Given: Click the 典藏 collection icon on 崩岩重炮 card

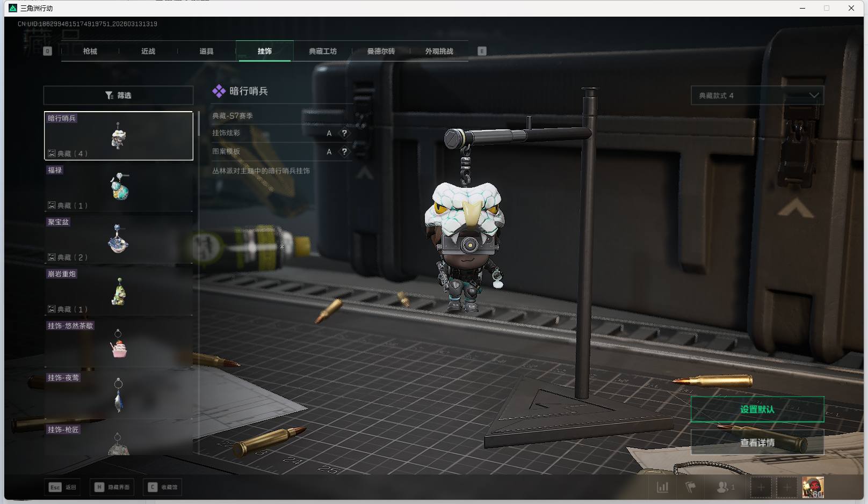Looking at the screenshot, I should click(x=52, y=309).
